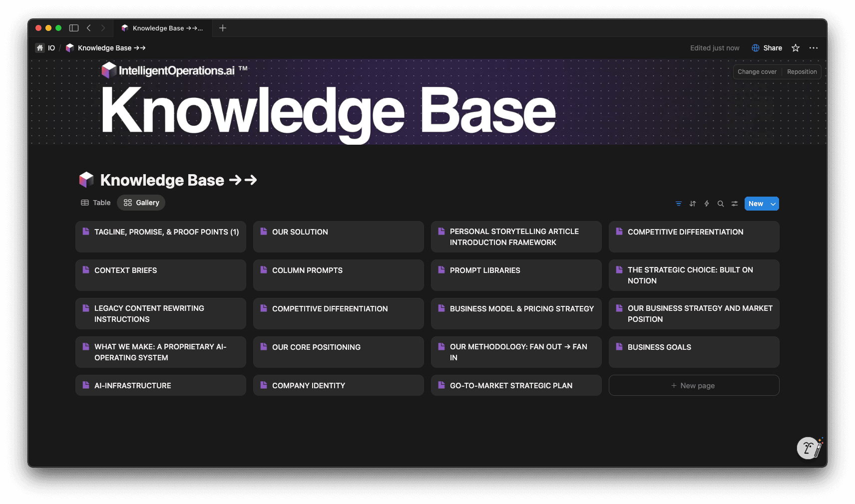The width and height of the screenshot is (855, 504).
Task: Open the Notion AI wand in bottom corner
Action: point(809,448)
